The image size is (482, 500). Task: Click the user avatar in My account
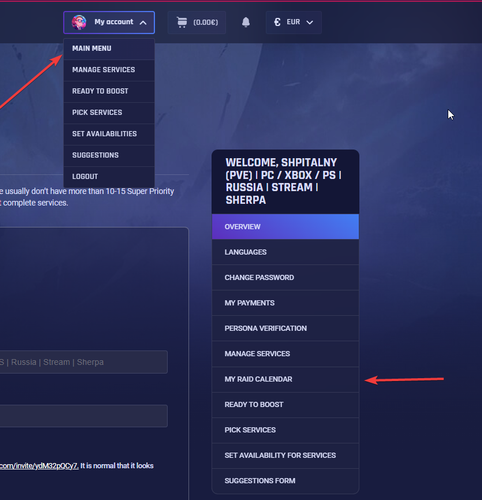pyautogui.click(x=79, y=22)
